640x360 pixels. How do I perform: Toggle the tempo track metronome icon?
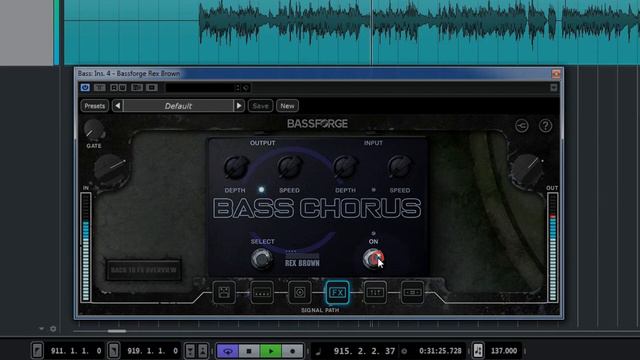[478, 351]
